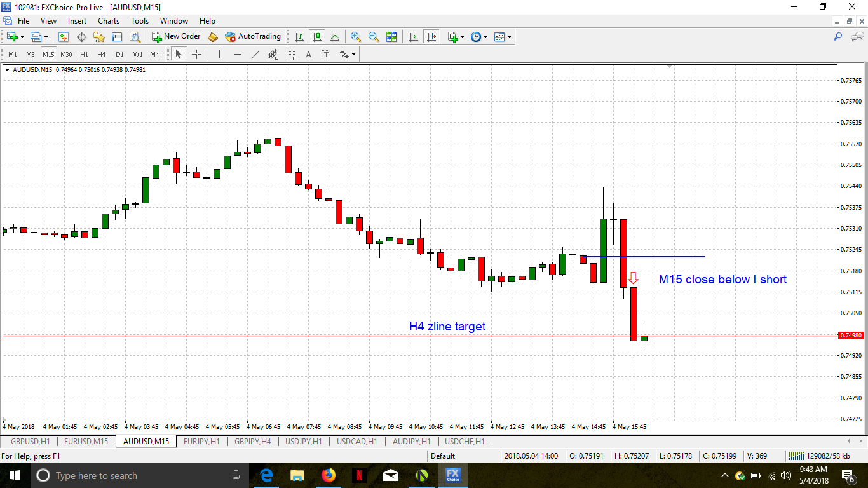Toggle chart auto scroll
The image size is (868, 488).
coord(414,37)
